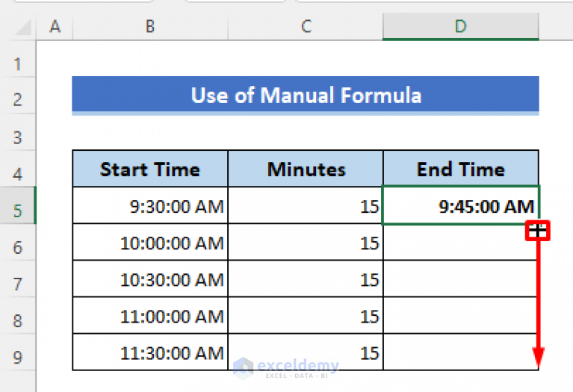The height and width of the screenshot is (392, 573).
Task: Click the 'End Time' header cell
Action: click(460, 169)
